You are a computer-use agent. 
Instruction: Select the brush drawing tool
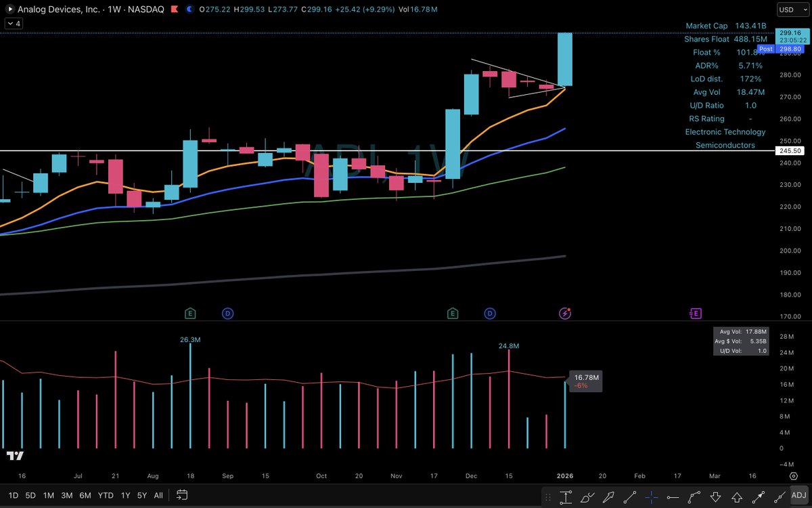coord(587,497)
